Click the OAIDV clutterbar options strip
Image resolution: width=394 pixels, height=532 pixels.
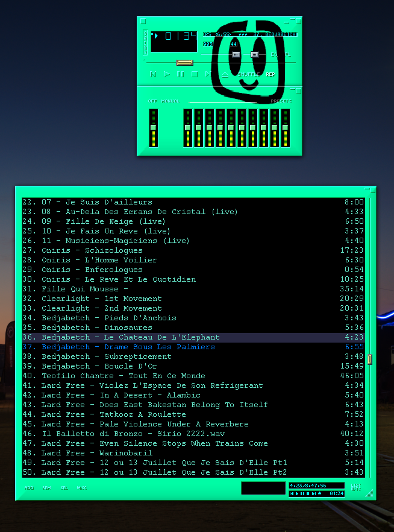tap(145, 42)
